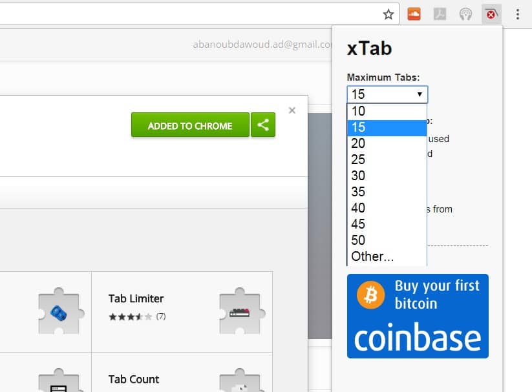Screen dimensions: 532x392
Task: Open the Coinbase Buy your first bitcoin ad
Action: coord(418,316)
